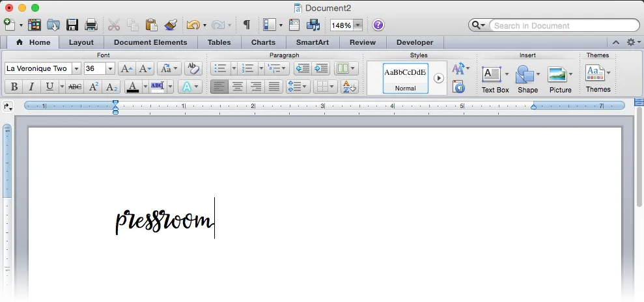The height and width of the screenshot is (302, 644).
Task: Toggle Italic formatting
Action: pyautogui.click(x=31, y=87)
